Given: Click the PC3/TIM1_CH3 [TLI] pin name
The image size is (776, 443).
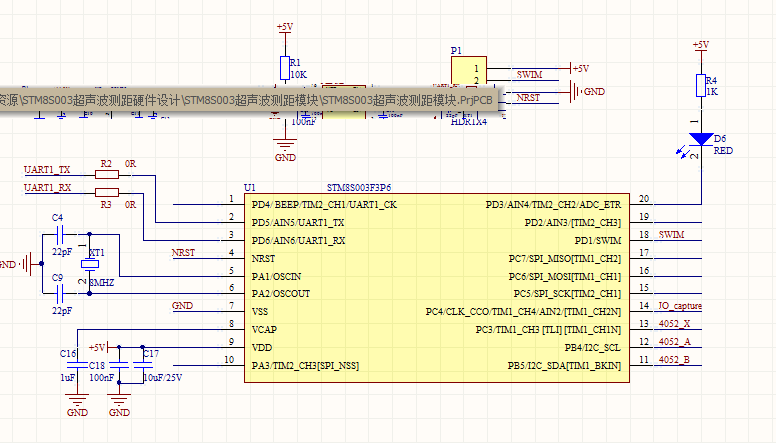Looking at the screenshot, I should click(548, 330).
